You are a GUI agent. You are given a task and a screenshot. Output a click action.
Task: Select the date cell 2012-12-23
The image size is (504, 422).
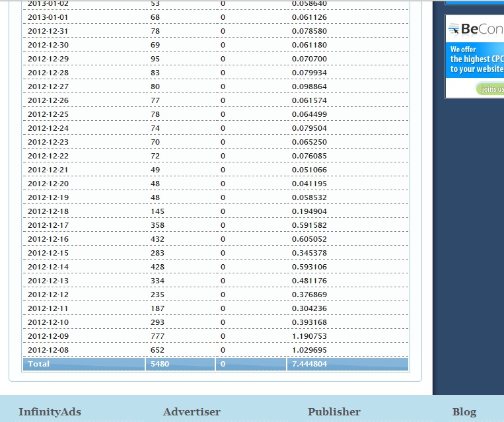click(x=48, y=142)
